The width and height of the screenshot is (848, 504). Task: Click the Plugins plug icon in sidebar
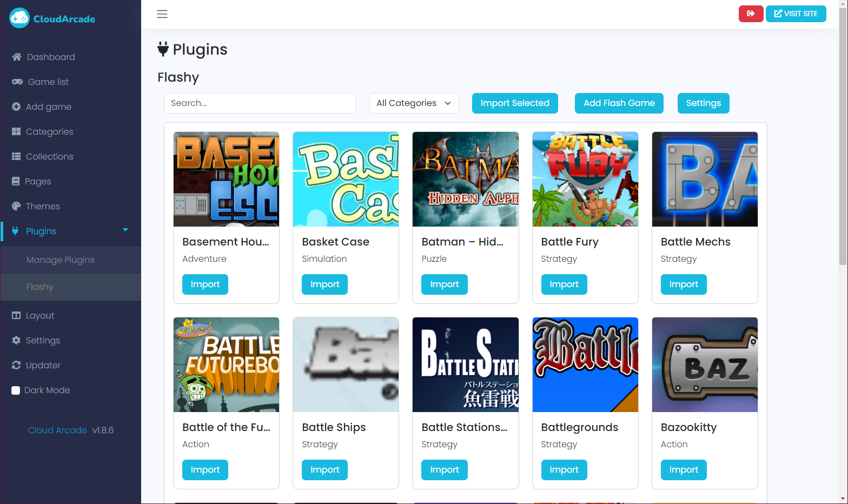(15, 231)
